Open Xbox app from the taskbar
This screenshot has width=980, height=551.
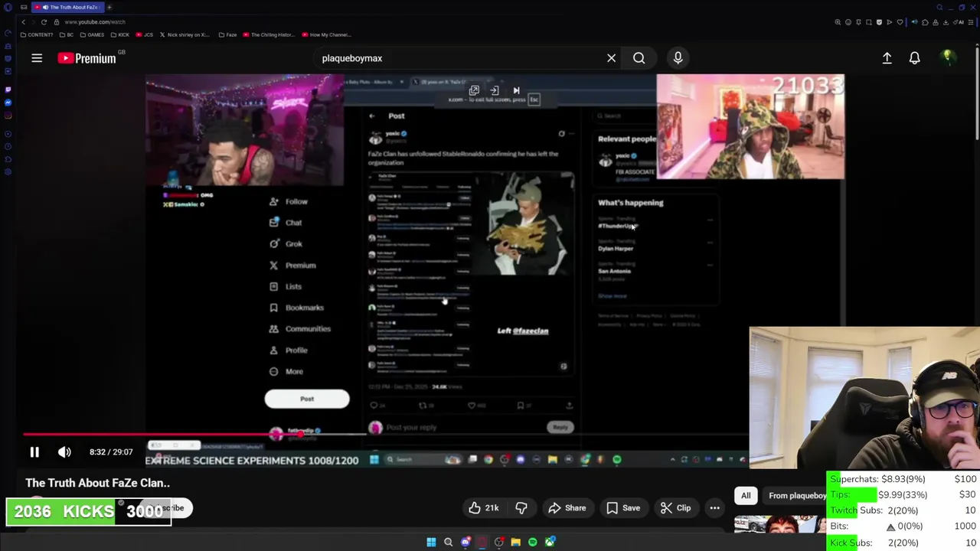(550, 543)
